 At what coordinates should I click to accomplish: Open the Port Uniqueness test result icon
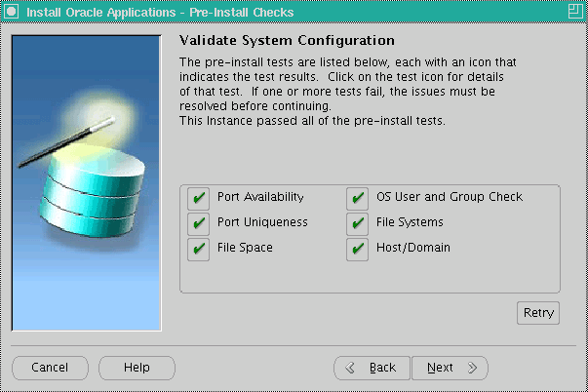pyautogui.click(x=198, y=223)
